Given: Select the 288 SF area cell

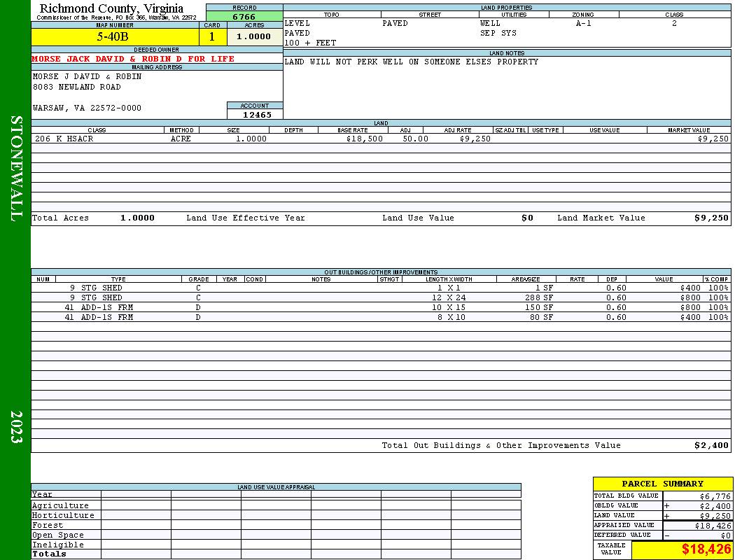Looking at the screenshot, I should point(538,298).
